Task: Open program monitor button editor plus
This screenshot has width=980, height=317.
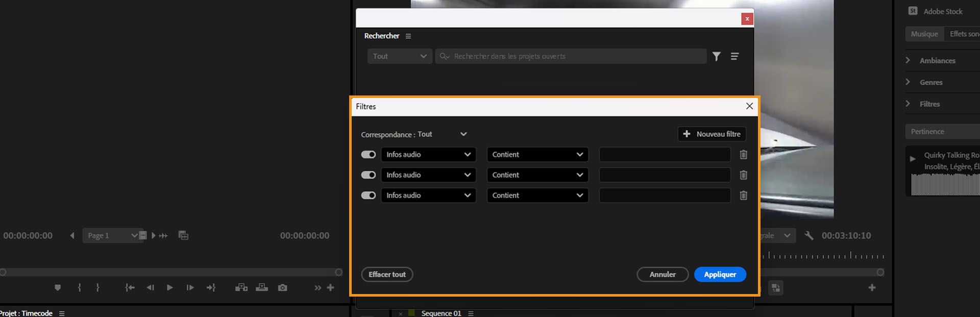Action: point(872,288)
